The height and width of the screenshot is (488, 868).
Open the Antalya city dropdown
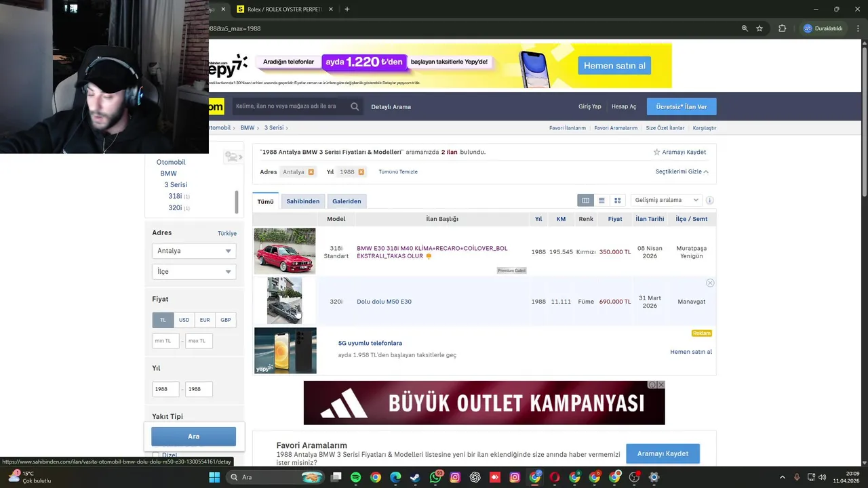[x=194, y=251]
